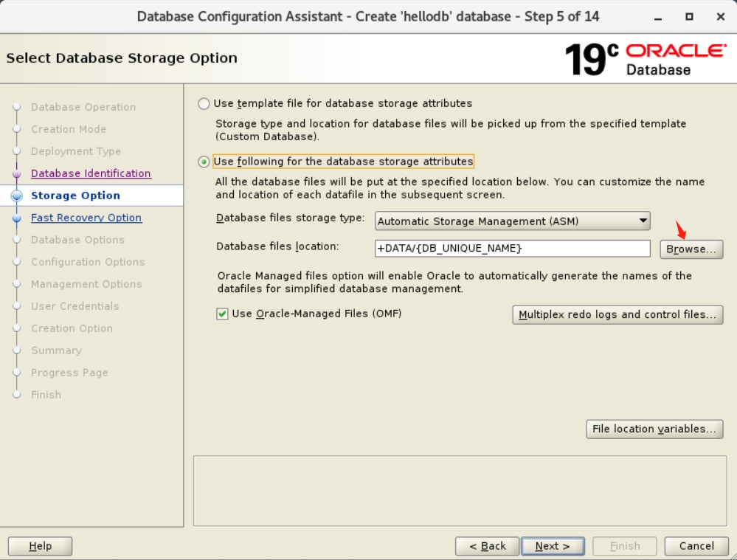Click the 'Database Options' step label

click(x=78, y=240)
